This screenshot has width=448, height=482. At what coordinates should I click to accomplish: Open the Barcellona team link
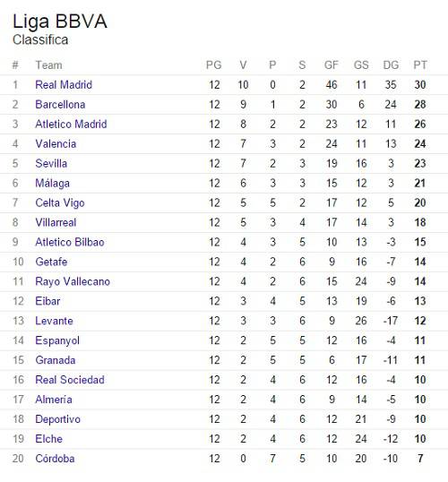(x=60, y=104)
